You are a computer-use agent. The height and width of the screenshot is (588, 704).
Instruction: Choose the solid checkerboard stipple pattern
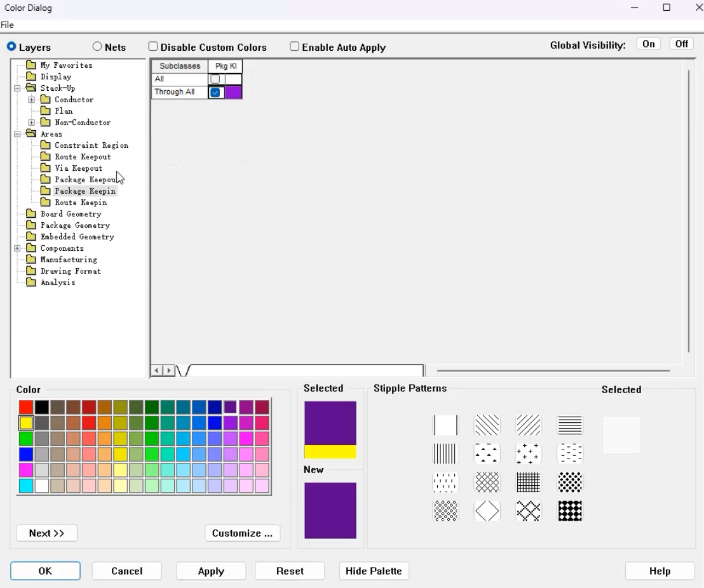(570, 511)
